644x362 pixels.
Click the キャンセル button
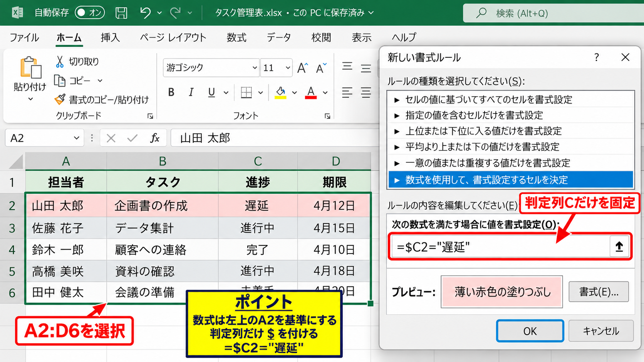pos(601,331)
